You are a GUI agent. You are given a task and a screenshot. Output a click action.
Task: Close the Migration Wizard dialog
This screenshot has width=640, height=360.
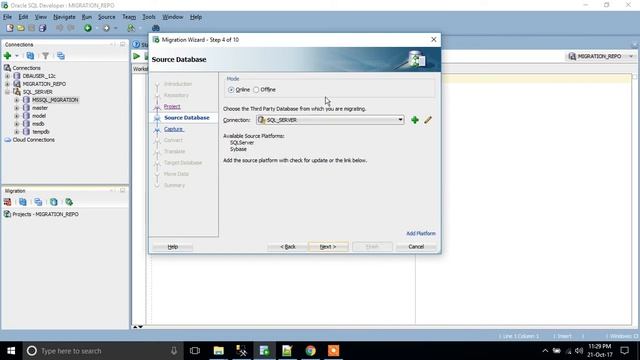pos(433,40)
